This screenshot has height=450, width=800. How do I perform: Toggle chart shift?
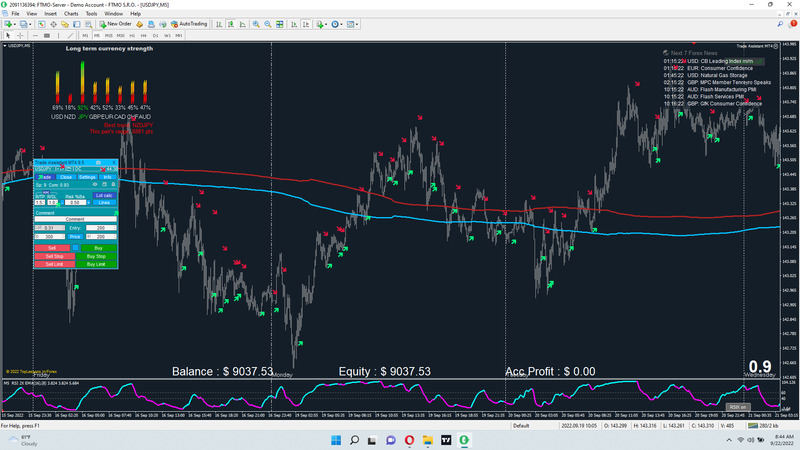coord(306,24)
